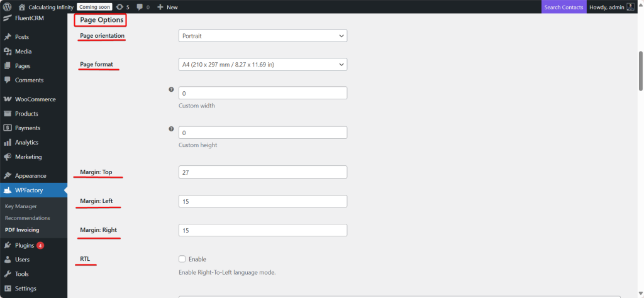644x298 pixels.
Task: Select PDF Invoicing submenu item
Action: click(22, 230)
